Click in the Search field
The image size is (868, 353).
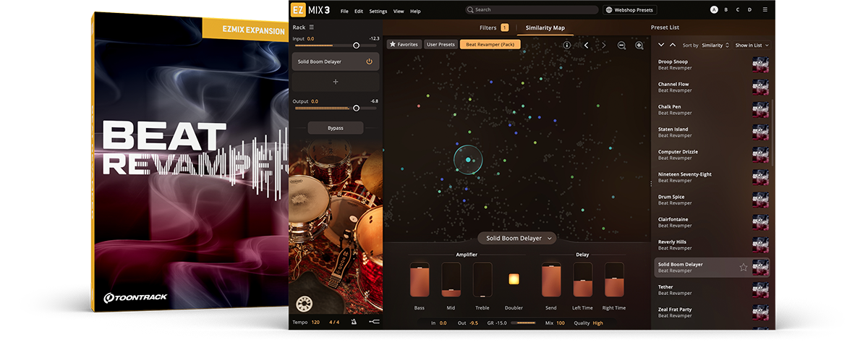(x=532, y=10)
